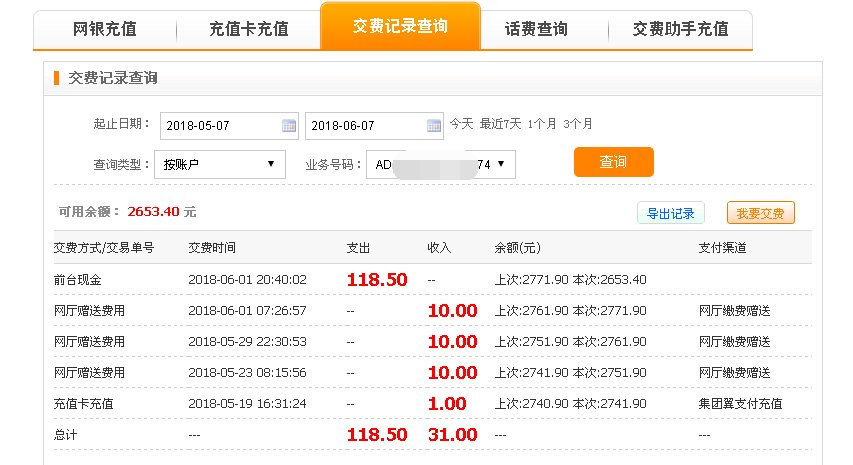This screenshot has height=465, width=853.
Task: Click available balance 2653.40 元
Action: pyautogui.click(x=162, y=212)
